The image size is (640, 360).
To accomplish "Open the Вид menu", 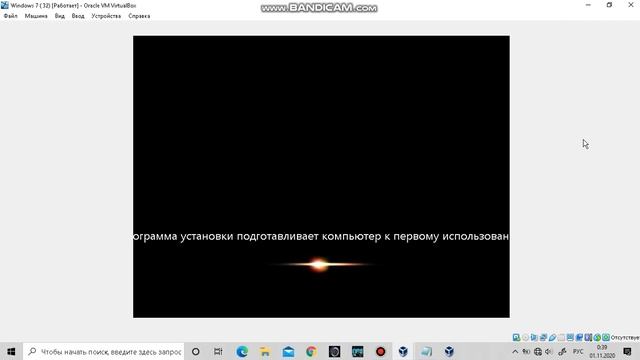I will point(60,16).
